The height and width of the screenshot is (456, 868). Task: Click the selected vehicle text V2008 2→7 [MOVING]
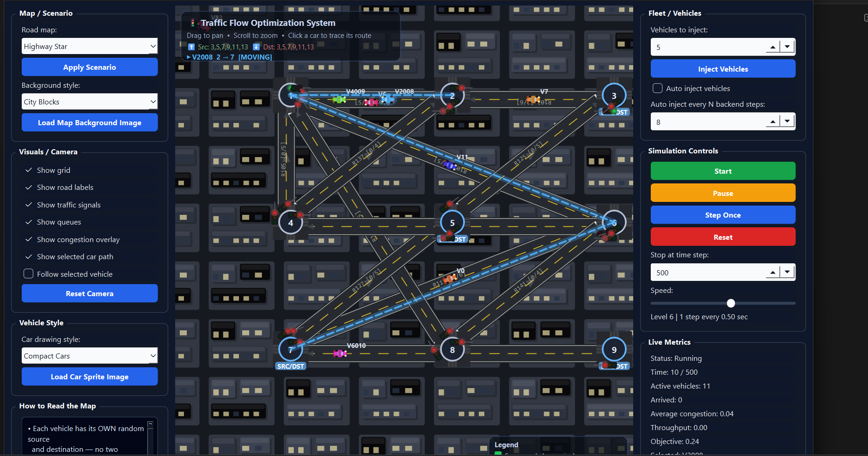pyautogui.click(x=229, y=57)
